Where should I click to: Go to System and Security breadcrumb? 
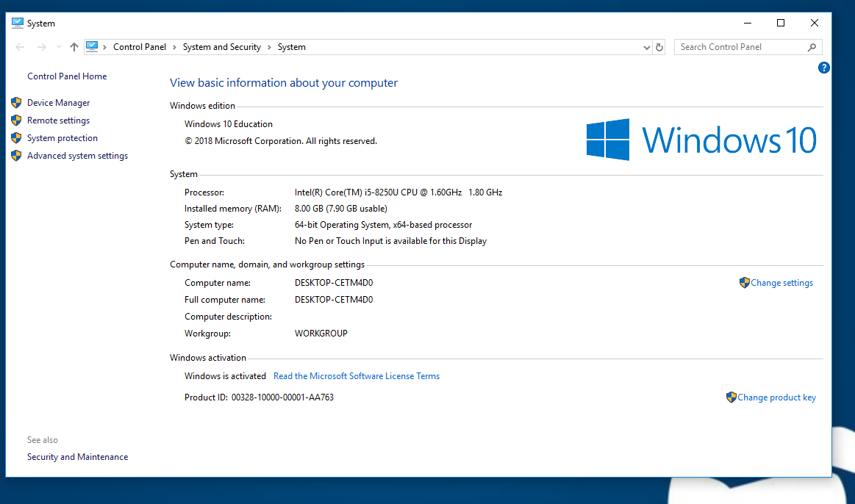click(221, 47)
